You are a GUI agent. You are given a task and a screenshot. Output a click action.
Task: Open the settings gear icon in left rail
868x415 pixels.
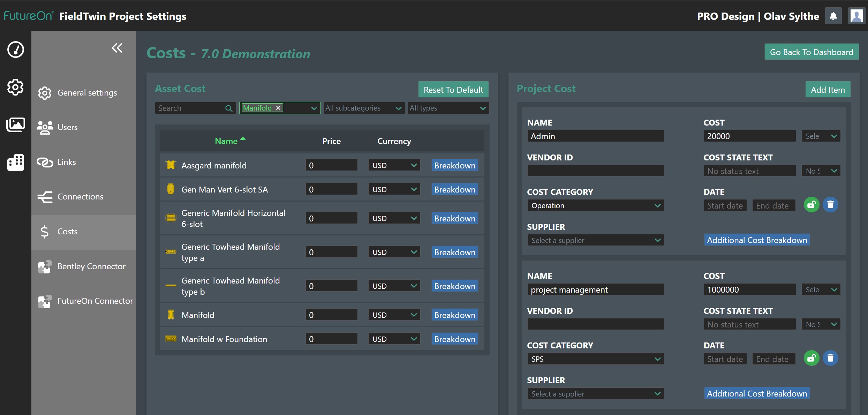[16, 87]
